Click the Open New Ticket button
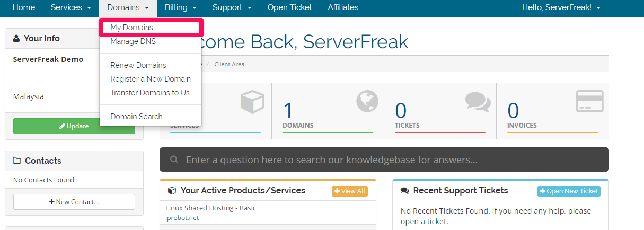 pos(569,191)
